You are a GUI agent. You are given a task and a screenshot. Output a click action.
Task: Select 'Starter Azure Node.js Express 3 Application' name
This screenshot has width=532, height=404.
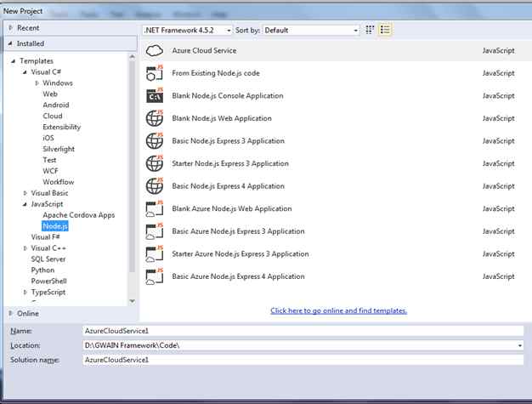click(241, 254)
